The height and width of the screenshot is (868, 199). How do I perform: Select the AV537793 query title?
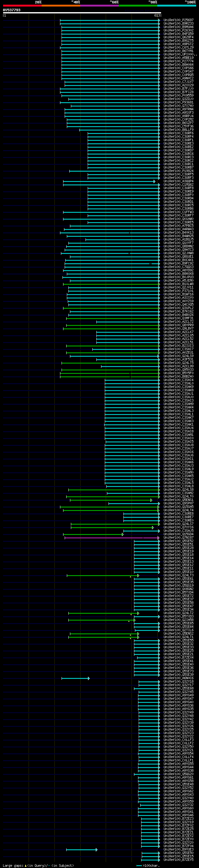[x=12, y=10]
